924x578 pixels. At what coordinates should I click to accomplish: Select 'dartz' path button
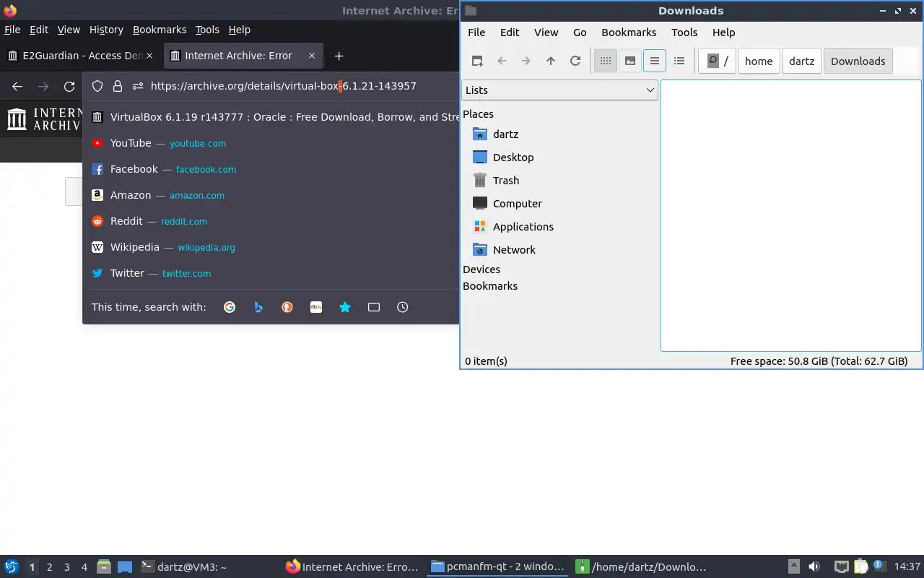(801, 61)
